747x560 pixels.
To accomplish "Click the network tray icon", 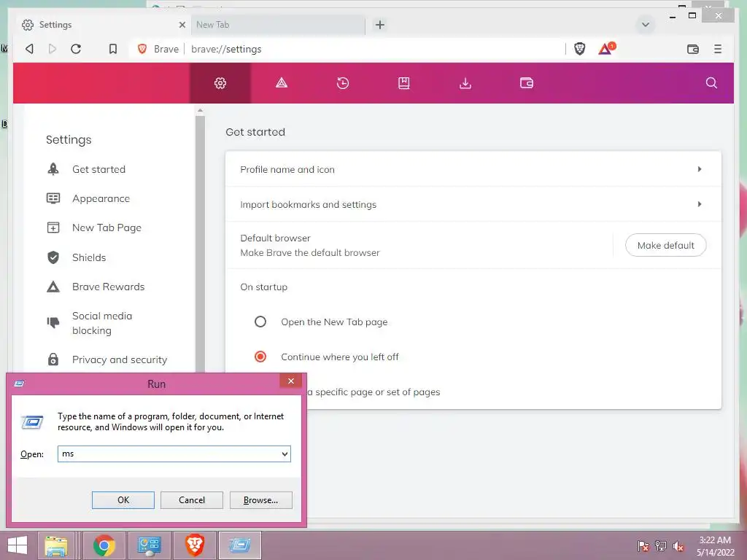I will (x=661, y=546).
